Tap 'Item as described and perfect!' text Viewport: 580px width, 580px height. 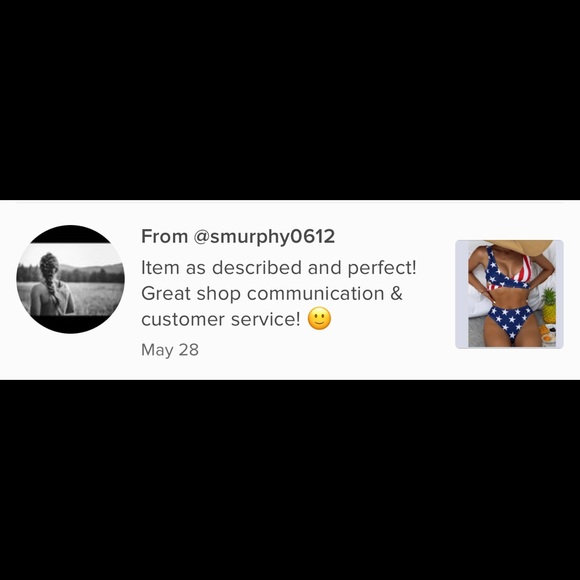(279, 267)
